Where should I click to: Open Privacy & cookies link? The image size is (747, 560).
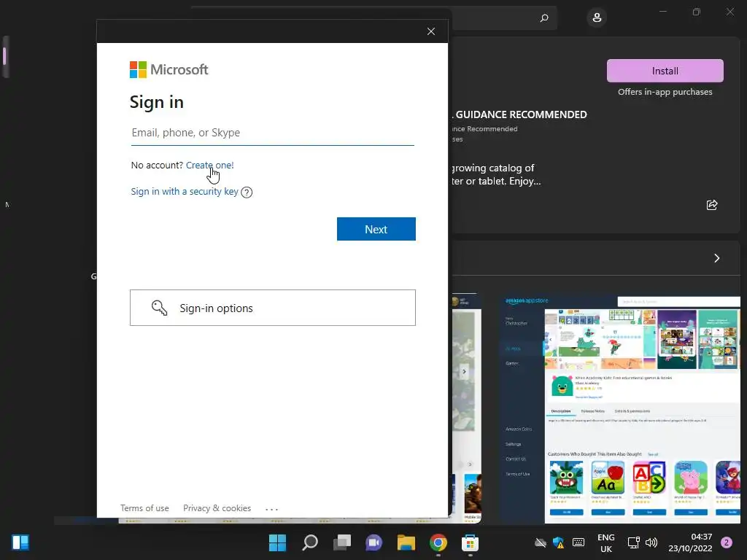217,508
